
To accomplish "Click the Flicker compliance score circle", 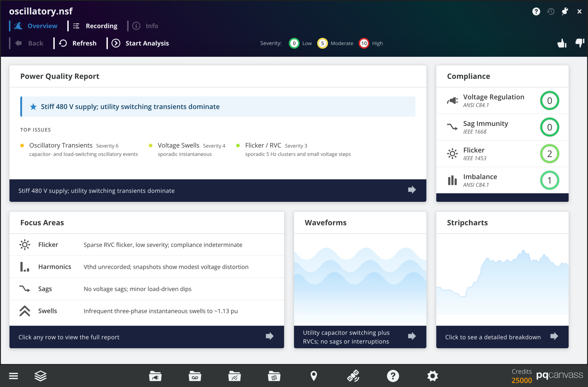I will pos(549,154).
